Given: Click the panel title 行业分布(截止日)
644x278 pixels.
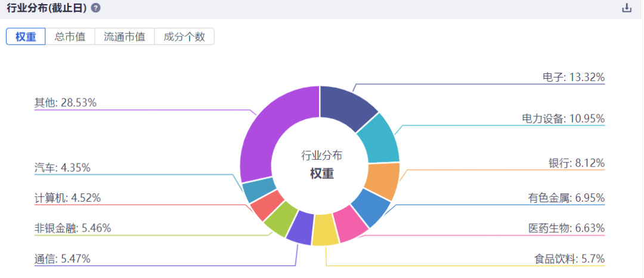Looking at the screenshot, I should 47,8.
